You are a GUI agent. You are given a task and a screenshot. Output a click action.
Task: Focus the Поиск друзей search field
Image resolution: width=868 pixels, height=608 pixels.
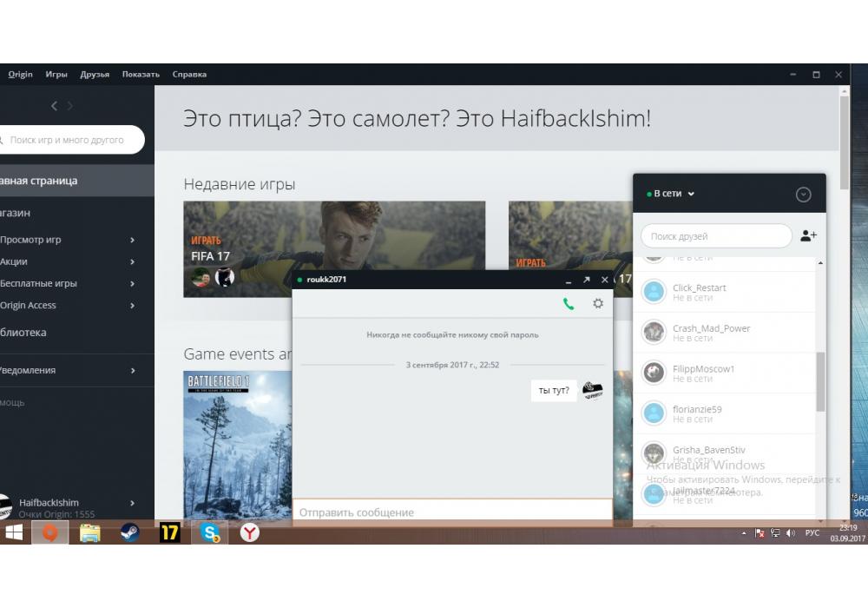[x=716, y=236]
